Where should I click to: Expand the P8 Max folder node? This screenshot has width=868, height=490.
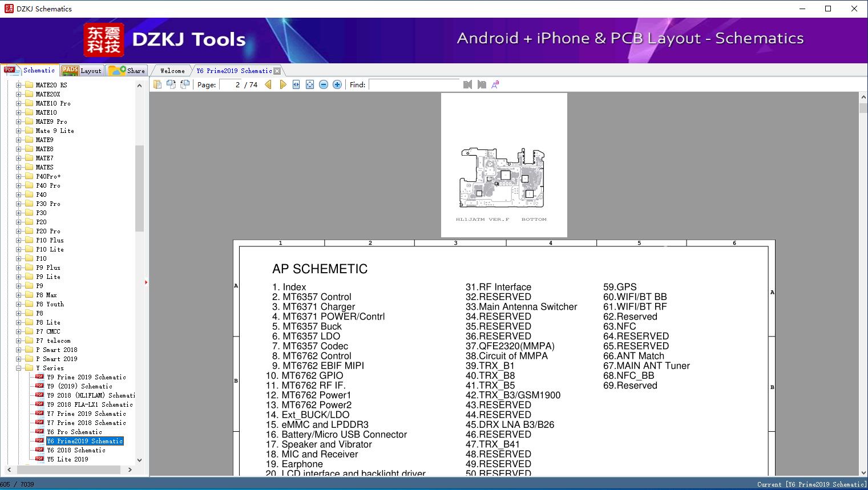19,295
